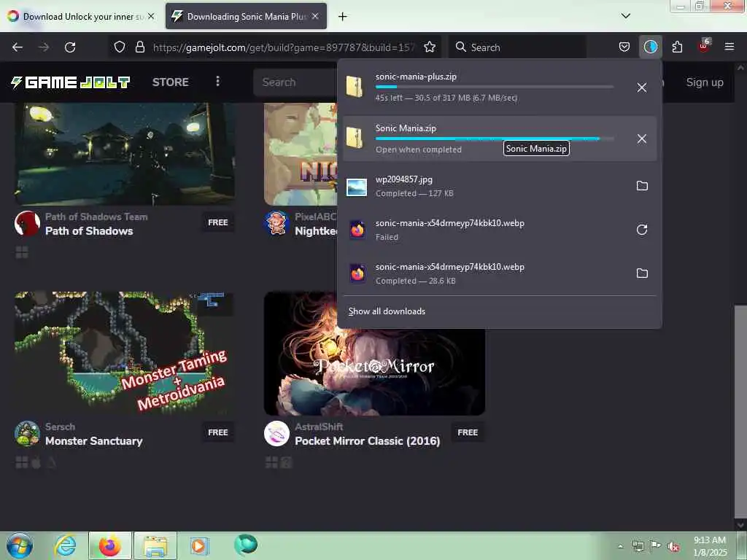Screen dimensions: 747x560
Task: Click the Firefox taskbar icon
Action: (109, 545)
